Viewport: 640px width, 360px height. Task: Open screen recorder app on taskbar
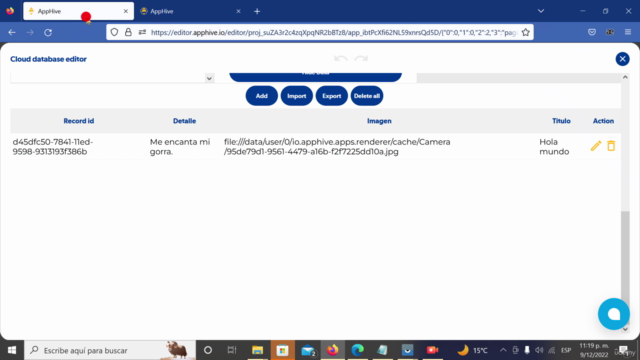432,350
